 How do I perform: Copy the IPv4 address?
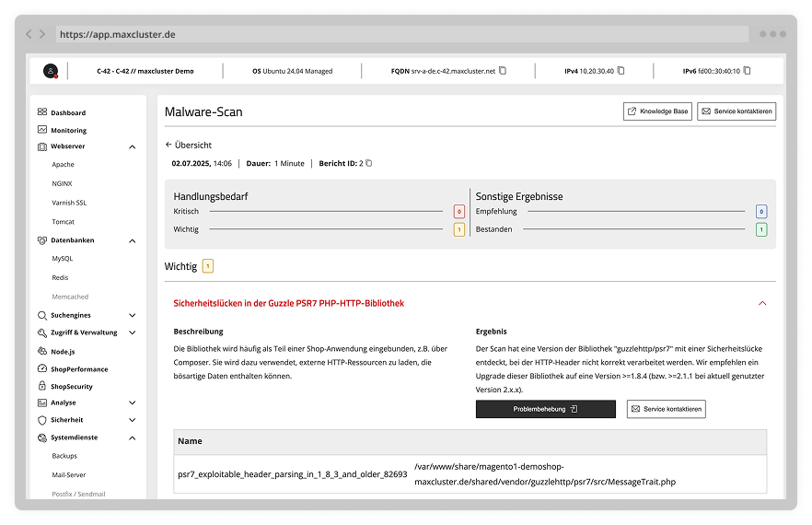[x=621, y=71]
